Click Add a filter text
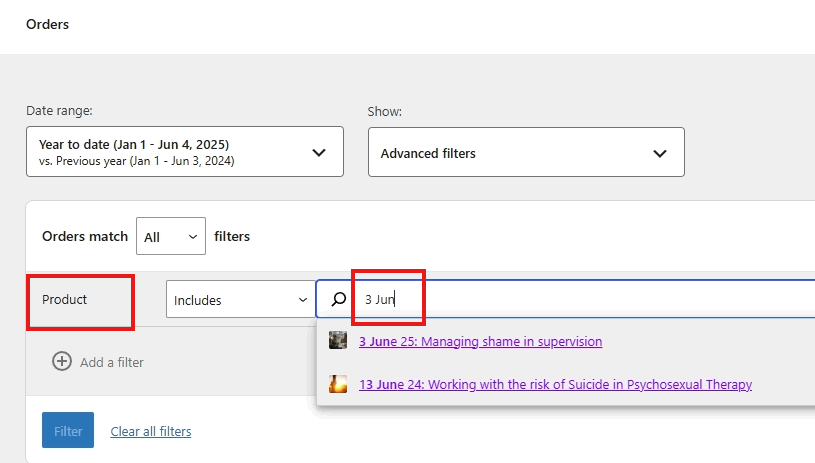Image resolution: width=815 pixels, height=463 pixels. [112, 362]
